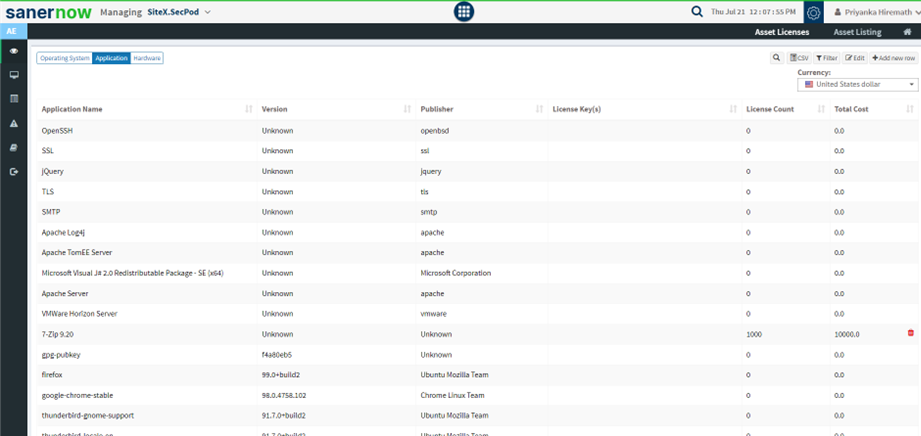Click Chrome Linux Team publisher cell
This screenshot has width=921, height=436.
click(452, 395)
